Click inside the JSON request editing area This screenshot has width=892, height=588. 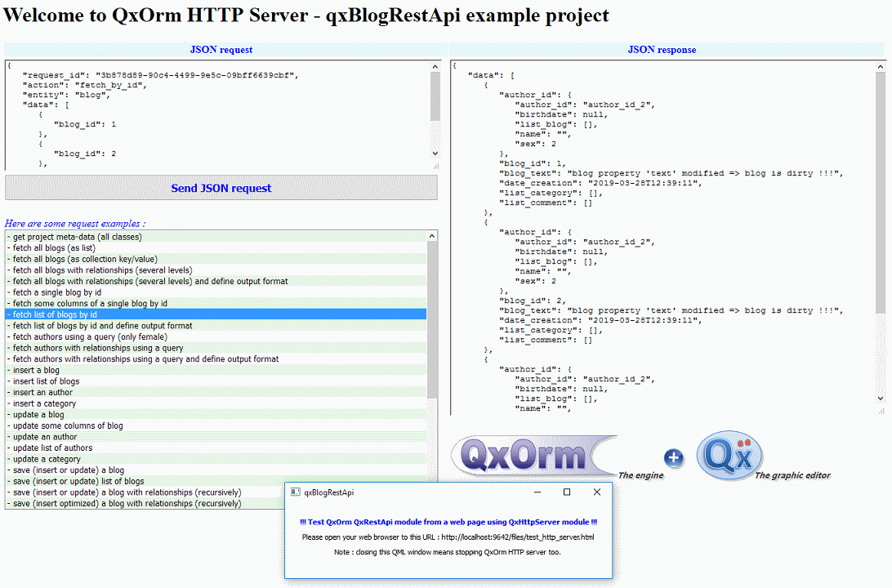(x=204, y=114)
